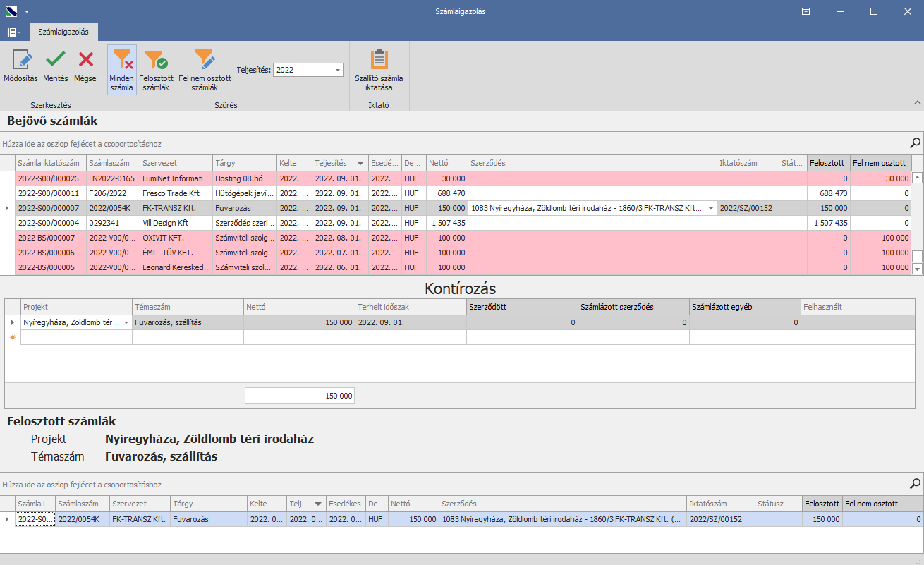The height and width of the screenshot is (565, 924).
Task: Sort by the Nettó column header in Bejövő számlák
Action: point(446,163)
